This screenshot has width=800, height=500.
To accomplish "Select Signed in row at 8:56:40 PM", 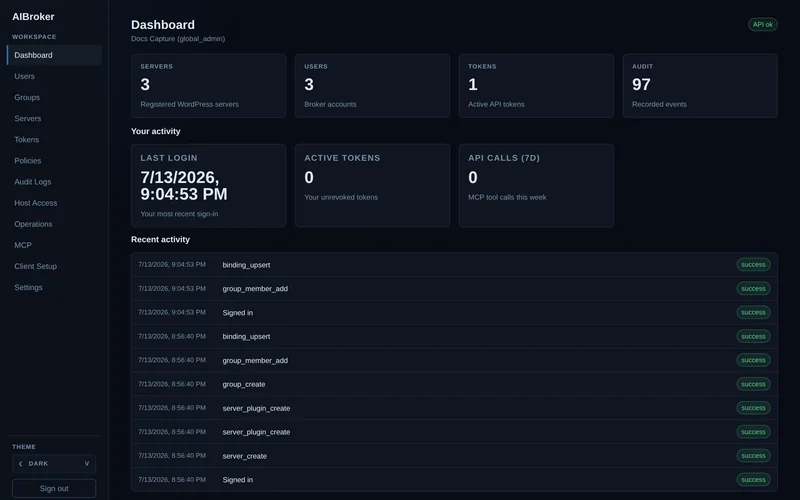I will (454, 480).
